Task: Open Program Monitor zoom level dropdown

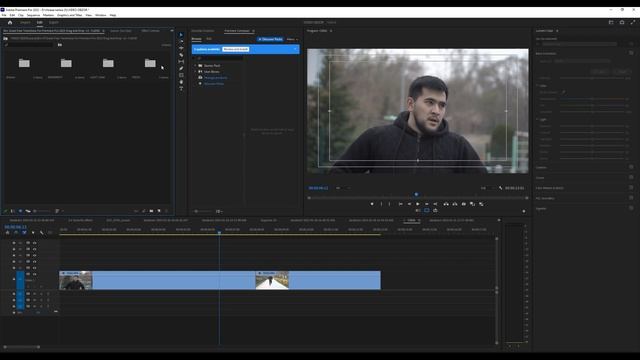Action: 342,188
